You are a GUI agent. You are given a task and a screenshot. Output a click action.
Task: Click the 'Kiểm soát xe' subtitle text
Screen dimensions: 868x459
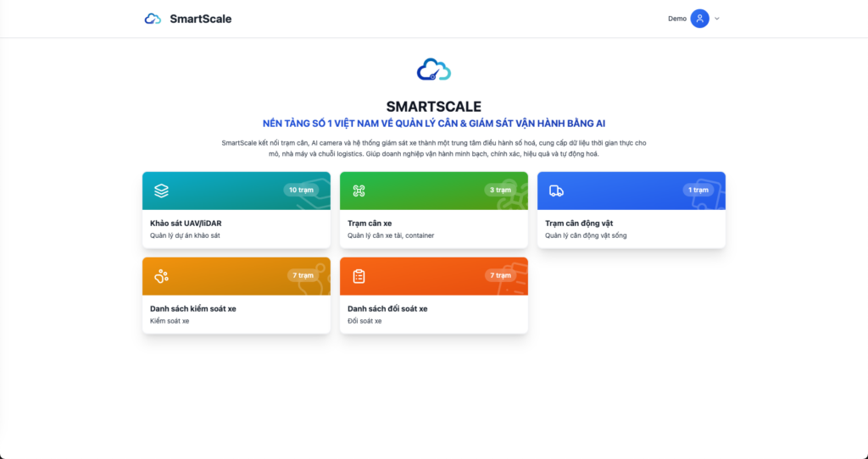pyautogui.click(x=170, y=321)
